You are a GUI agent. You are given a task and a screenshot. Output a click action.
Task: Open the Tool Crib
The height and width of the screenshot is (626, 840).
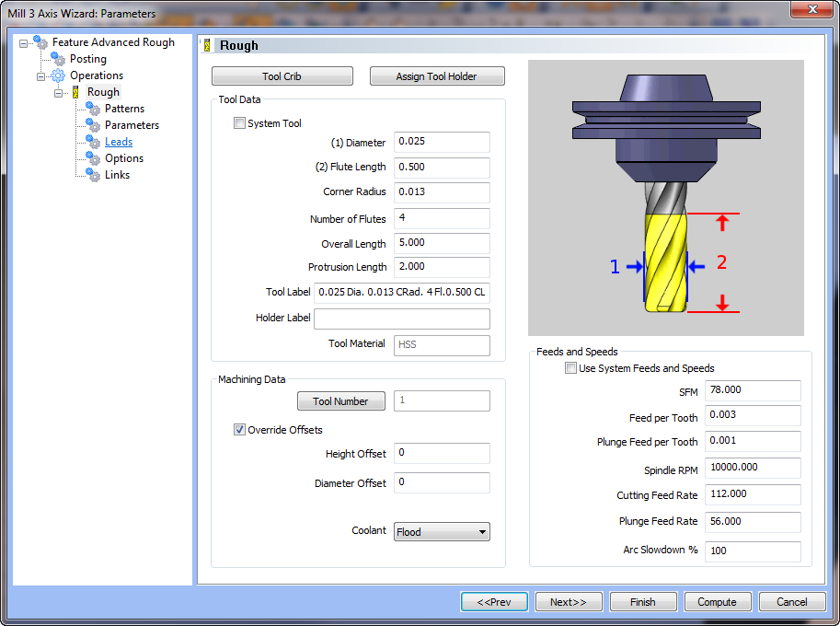[282, 75]
